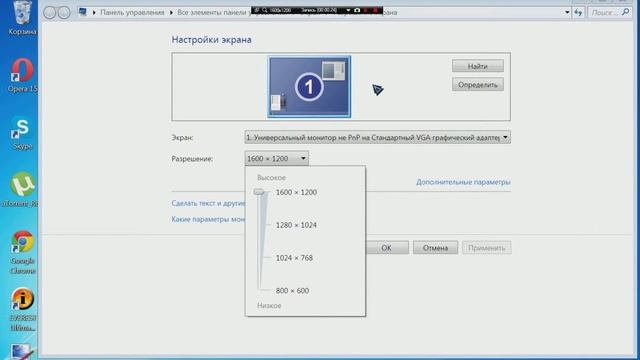640x360 pixels.
Task: Open Дополнительные параметры link
Action: pyautogui.click(x=463, y=182)
